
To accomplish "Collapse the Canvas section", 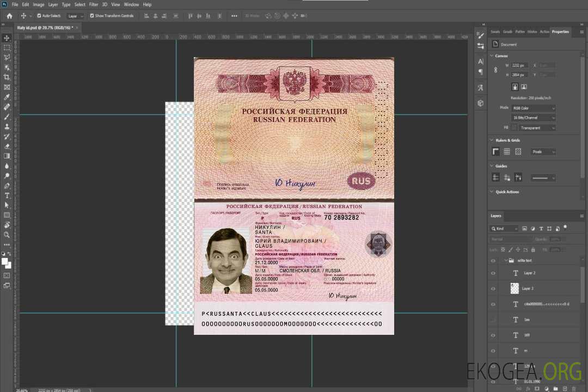I will pos(492,56).
